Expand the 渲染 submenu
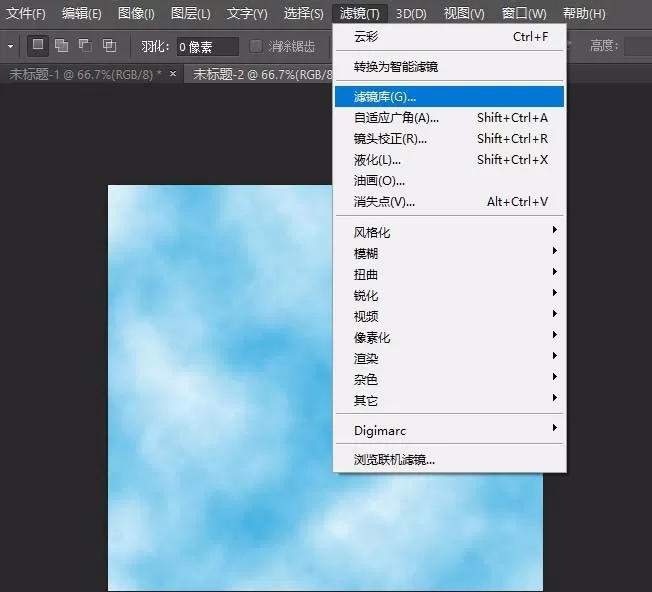652x592 pixels. coord(449,358)
